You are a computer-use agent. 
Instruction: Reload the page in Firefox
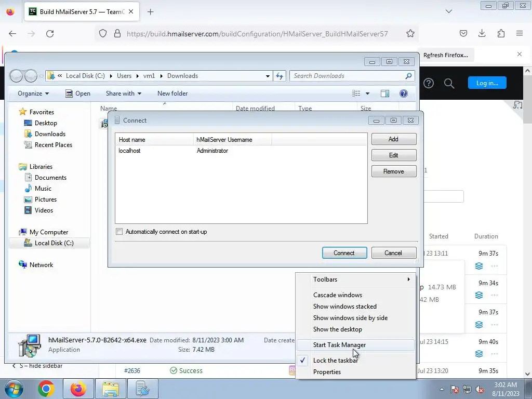(x=50, y=34)
